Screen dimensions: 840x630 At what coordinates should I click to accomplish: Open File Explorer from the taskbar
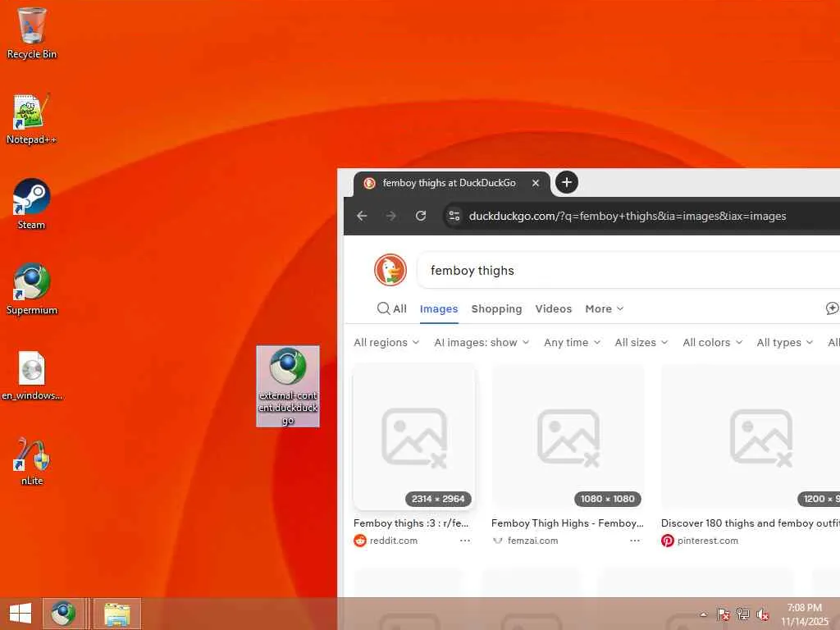click(117, 614)
